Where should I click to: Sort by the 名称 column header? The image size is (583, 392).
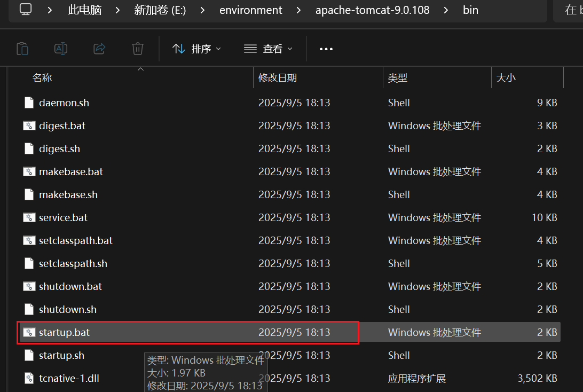click(x=42, y=78)
